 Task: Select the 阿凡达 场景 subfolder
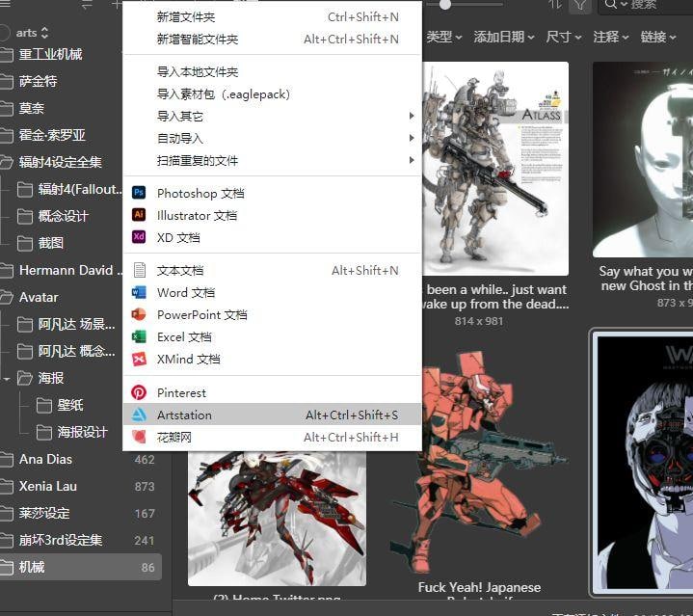coord(67,324)
